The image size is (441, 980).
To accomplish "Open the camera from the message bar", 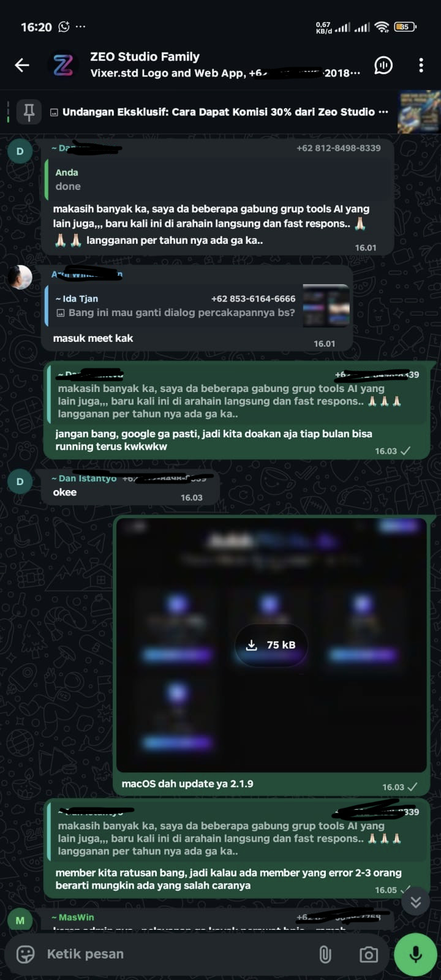I will coord(369,954).
